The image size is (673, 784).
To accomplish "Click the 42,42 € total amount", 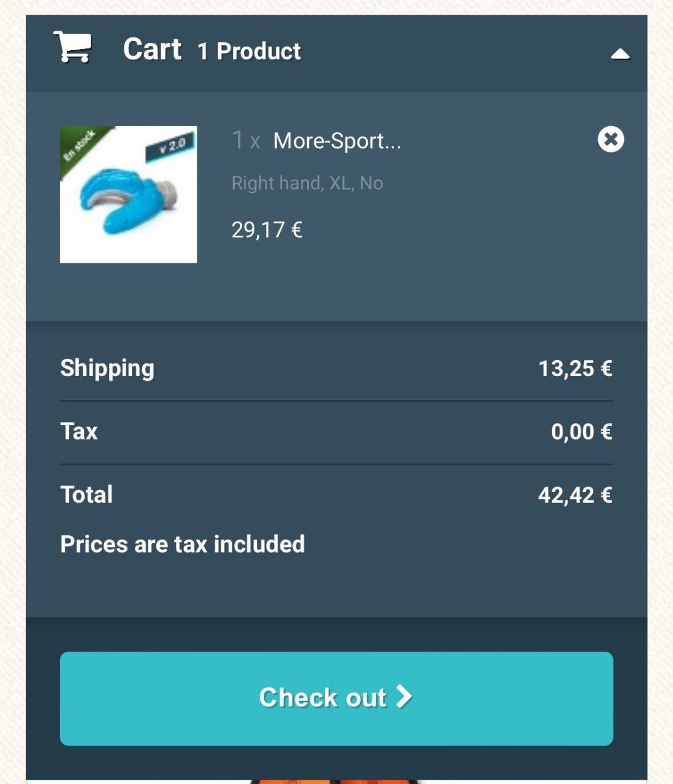I will point(575,495).
